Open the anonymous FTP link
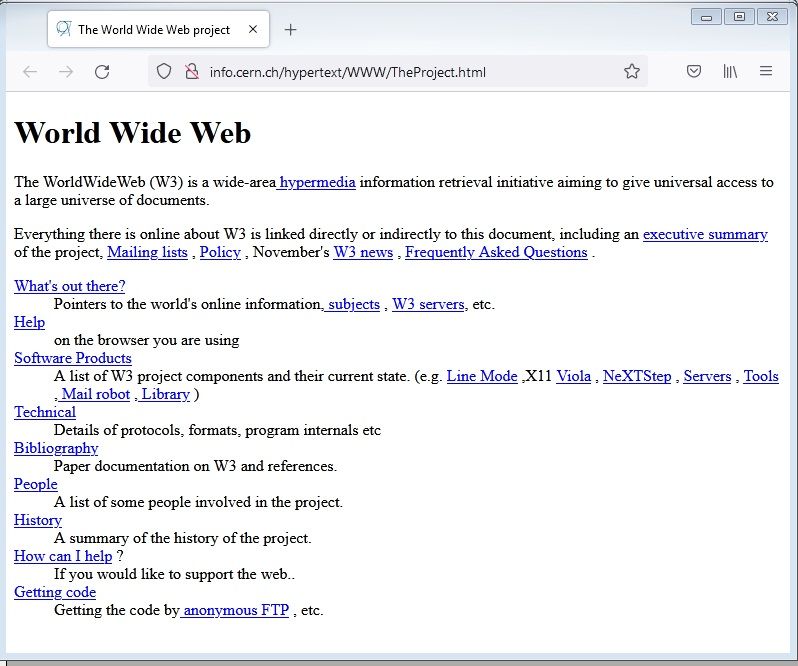The height and width of the screenshot is (666, 798). tap(235, 610)
